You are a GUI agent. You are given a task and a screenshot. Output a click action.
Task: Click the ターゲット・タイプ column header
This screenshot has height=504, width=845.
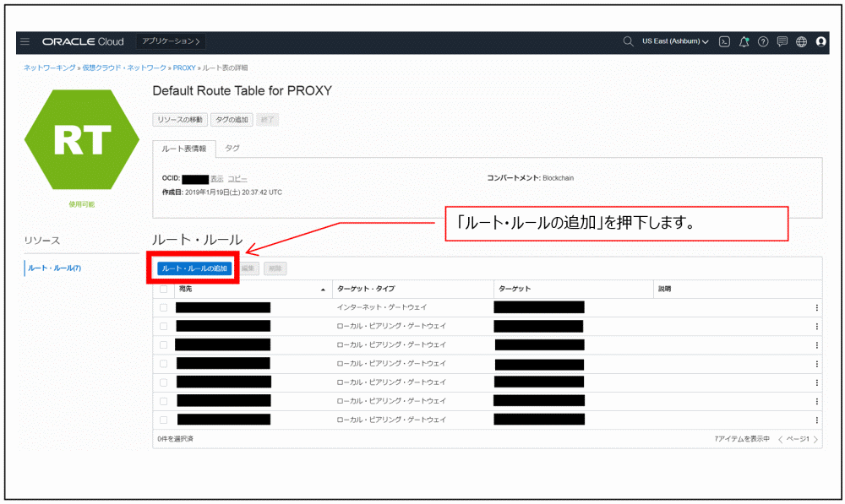pos(366,290)
